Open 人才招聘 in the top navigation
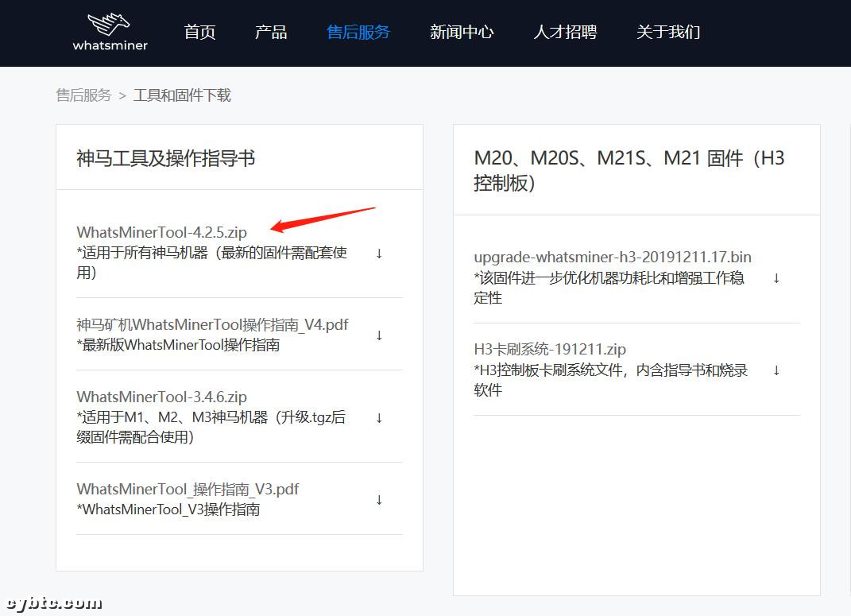The width and height of the screenshot is (851, 616). click(565, 32)
